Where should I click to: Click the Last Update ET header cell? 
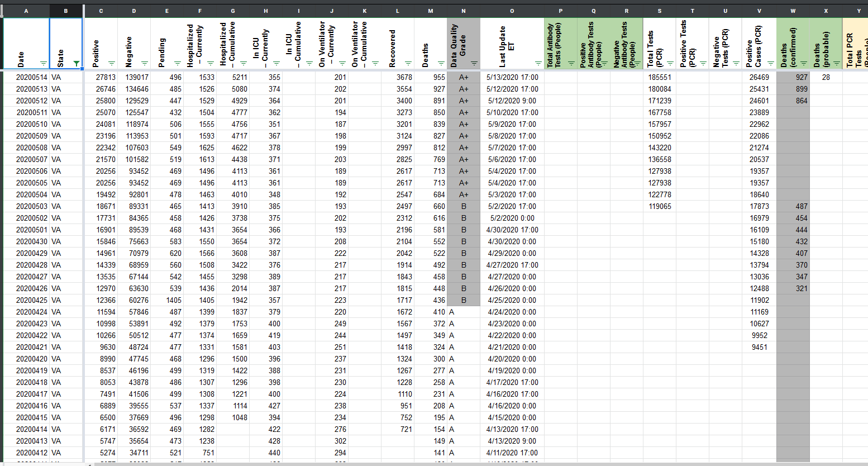(x=512, y=43)
